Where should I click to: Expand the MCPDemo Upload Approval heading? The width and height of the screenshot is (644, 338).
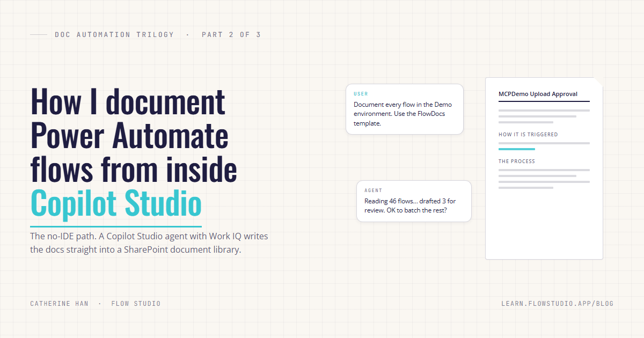(538, 93)
